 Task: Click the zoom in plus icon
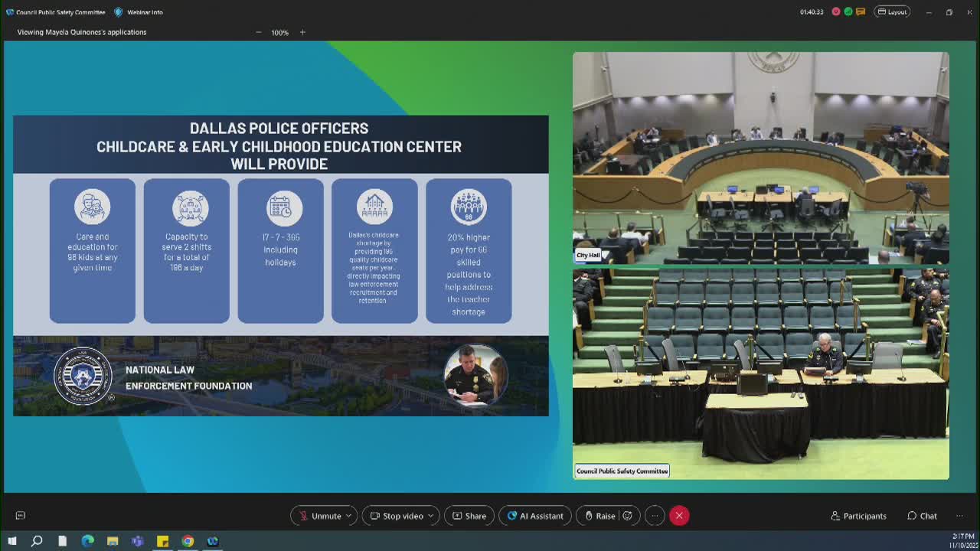point(302,32)
